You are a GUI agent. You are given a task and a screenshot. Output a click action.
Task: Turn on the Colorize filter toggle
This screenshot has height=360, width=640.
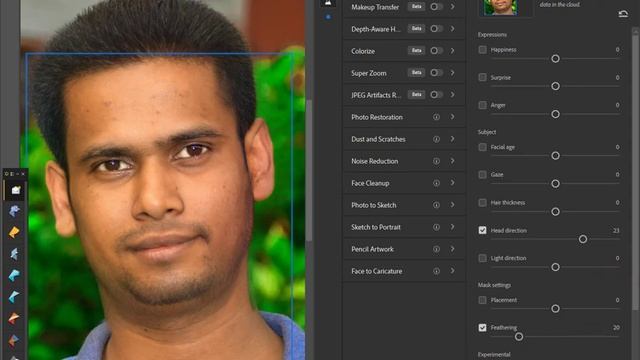tap(436, 51)
